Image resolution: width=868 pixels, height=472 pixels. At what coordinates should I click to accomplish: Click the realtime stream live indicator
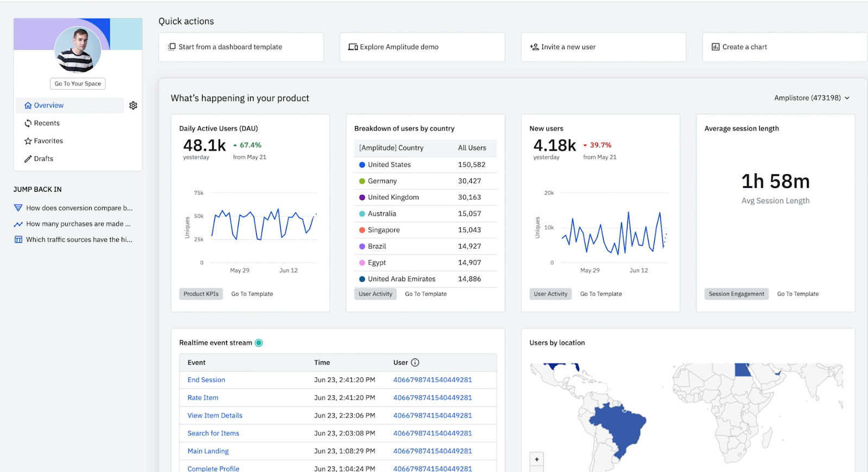(259, 343)
